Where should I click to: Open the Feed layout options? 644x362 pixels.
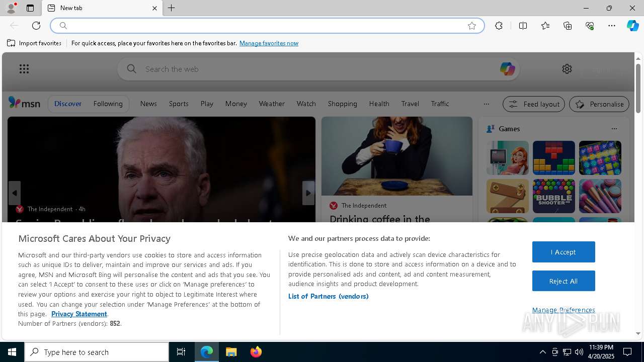tap(533, 104)
